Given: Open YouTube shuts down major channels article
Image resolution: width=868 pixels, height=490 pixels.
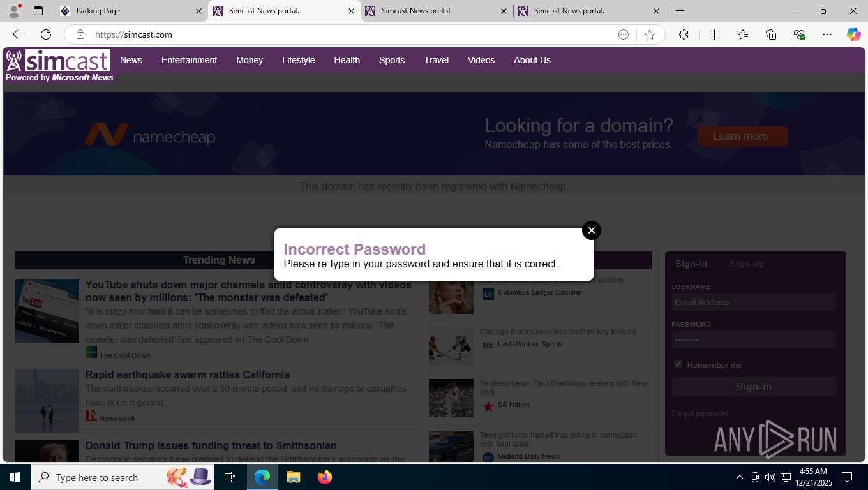Looking at the screenshot, I should tap(248, 291).
